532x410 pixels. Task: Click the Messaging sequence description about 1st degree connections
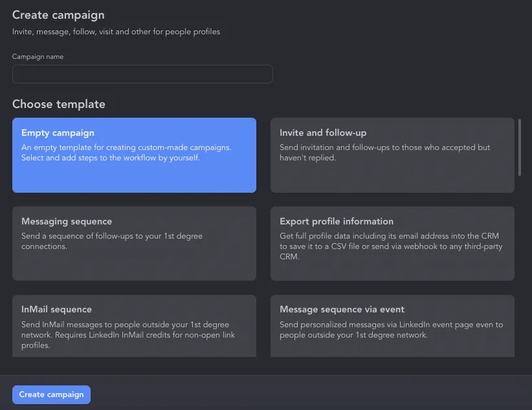click(111, 241)
